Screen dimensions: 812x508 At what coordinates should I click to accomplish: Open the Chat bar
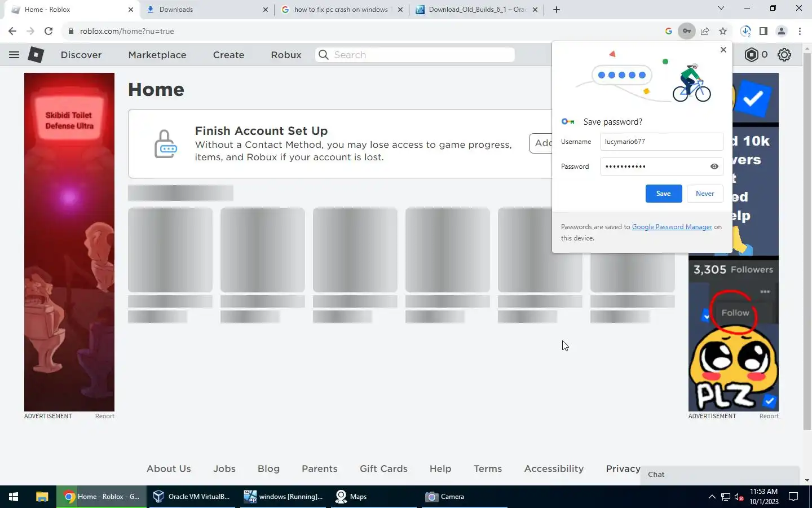coord(720,475)
